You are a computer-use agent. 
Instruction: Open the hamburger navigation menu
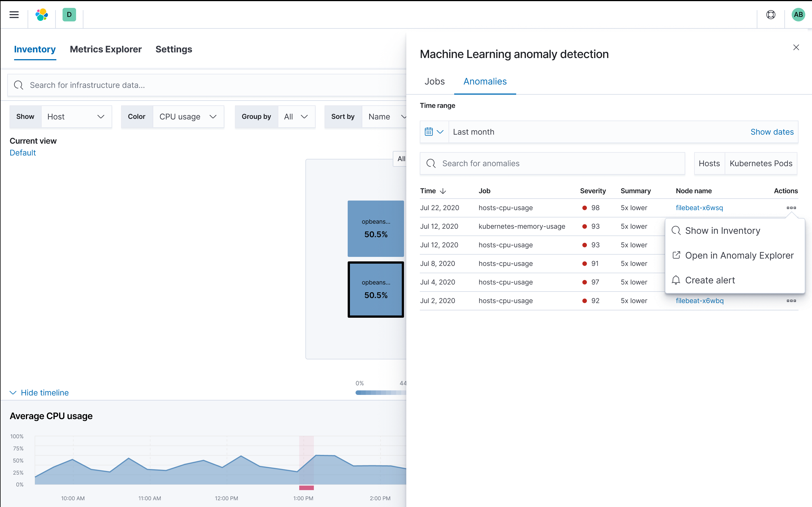click(x=14, y=14)
